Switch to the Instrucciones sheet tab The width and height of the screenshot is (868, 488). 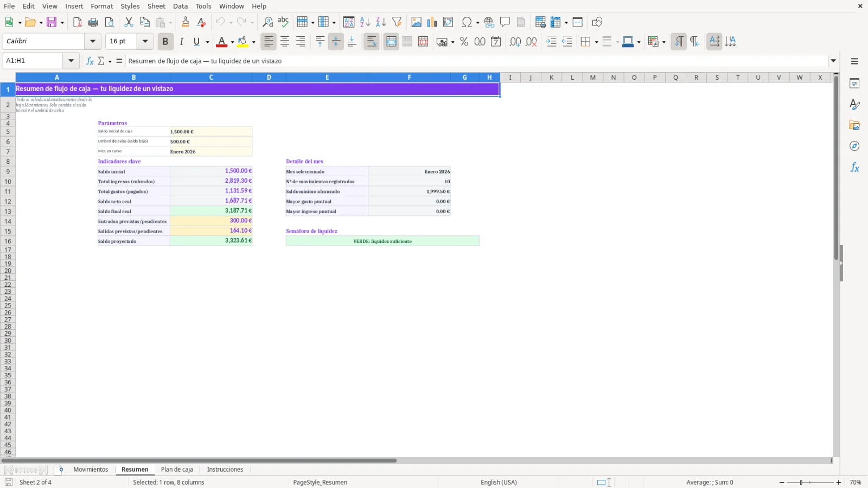(x=225, y=470)
